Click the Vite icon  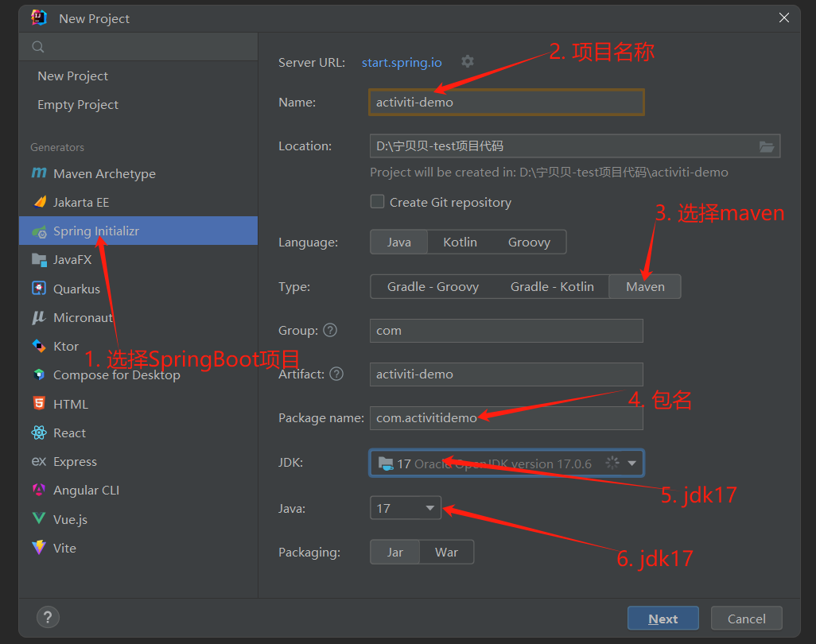coord(39,548)
